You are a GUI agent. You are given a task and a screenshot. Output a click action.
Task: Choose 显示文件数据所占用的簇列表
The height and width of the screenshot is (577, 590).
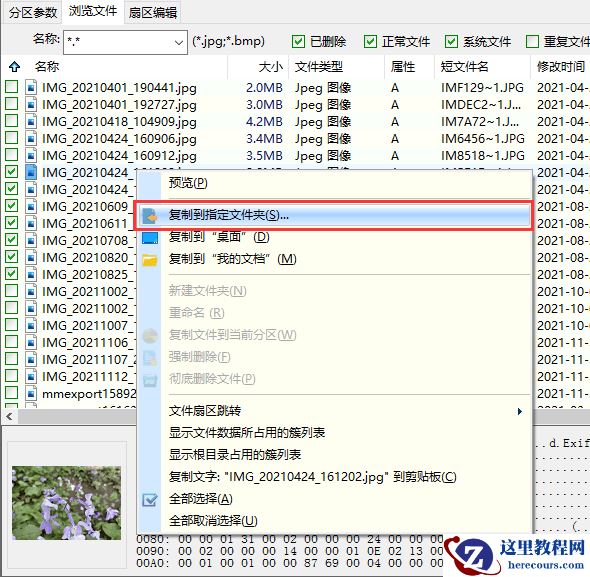[x=334, y=433]
